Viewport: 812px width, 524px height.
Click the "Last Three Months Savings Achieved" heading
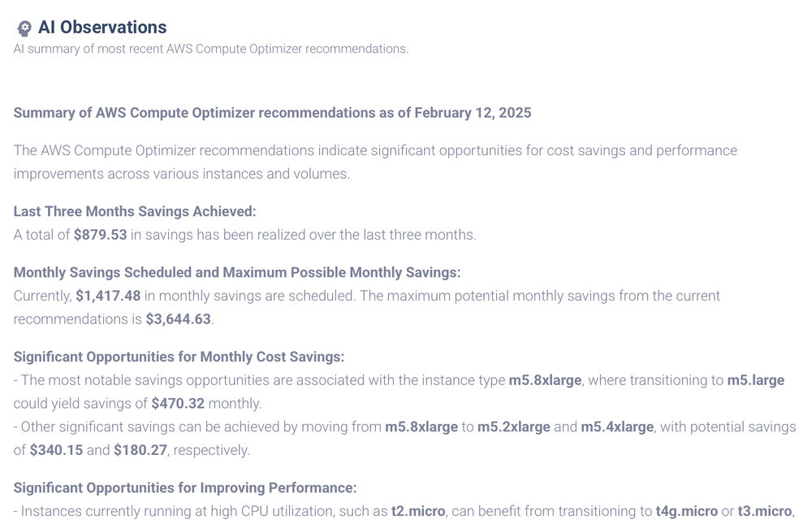point(135,211)
